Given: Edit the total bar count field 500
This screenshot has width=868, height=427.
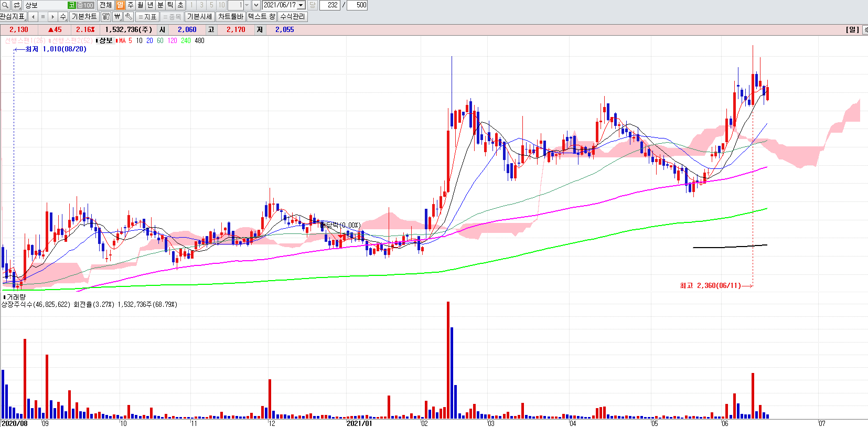Looking at the screenshot, I should coord(357,5).
